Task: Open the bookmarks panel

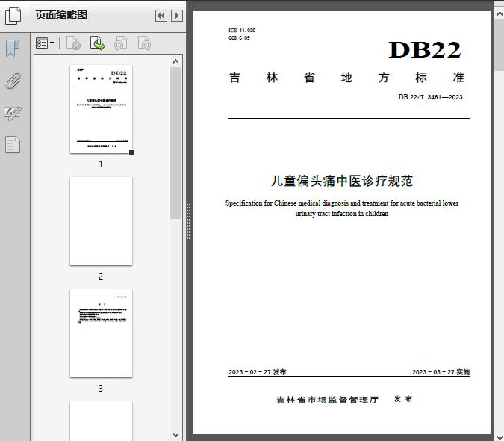Action: click(x=13, y=49)
